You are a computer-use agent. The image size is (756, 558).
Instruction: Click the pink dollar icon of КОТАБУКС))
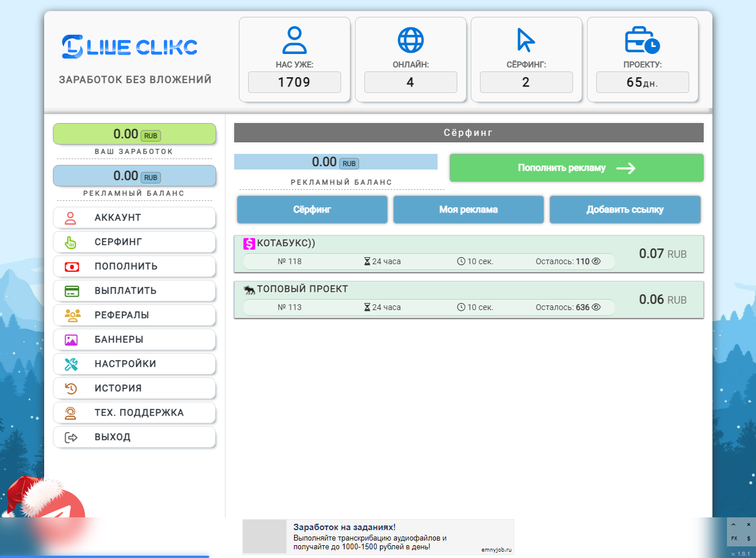[x=249, y=244]
